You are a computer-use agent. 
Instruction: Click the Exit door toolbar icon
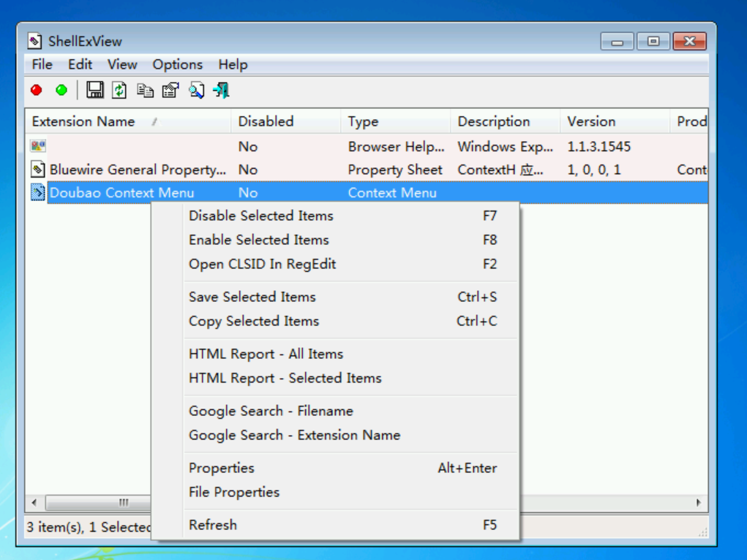(x=222, y=90)
